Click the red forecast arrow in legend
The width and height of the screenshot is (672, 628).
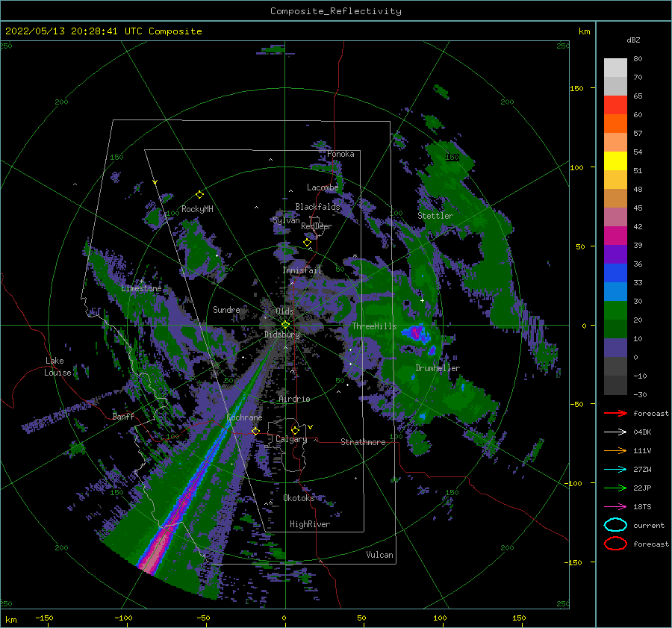click(x=615, y=413)
